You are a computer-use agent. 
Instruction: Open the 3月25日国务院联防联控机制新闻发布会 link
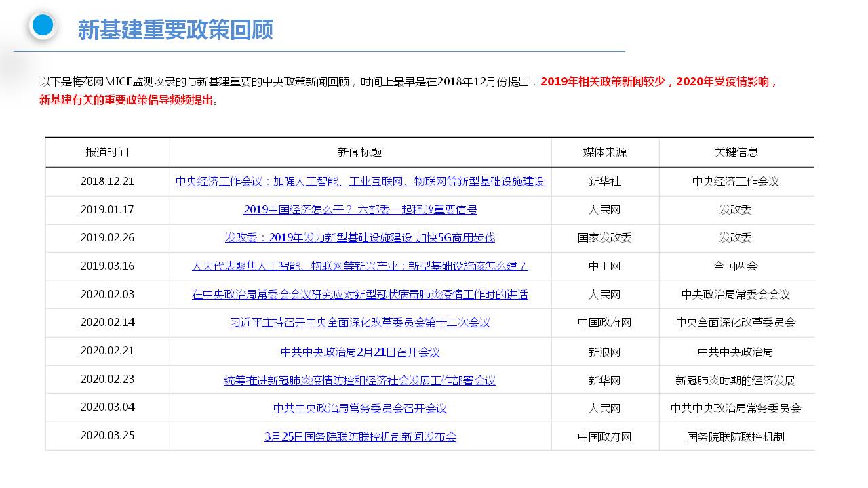tap(360, 437)
